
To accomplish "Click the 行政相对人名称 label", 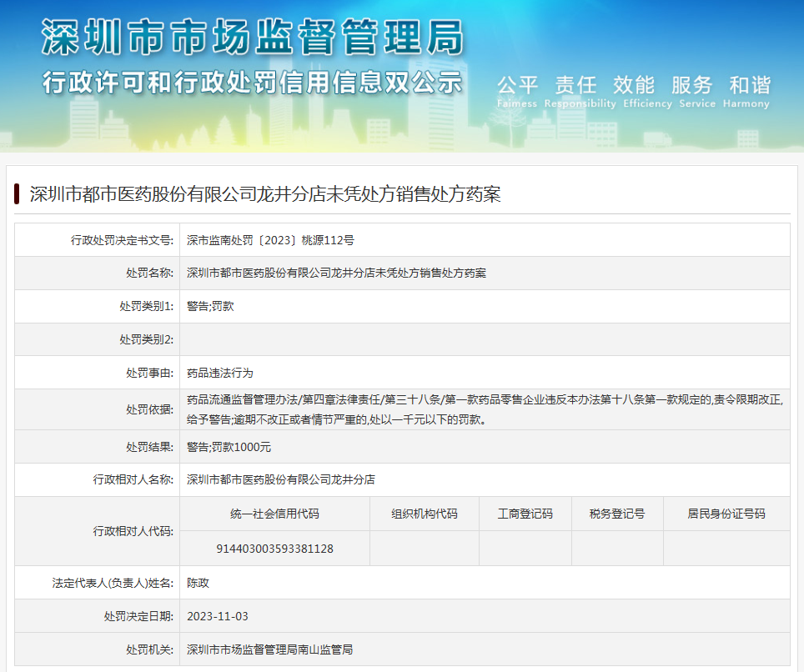I will (x=133, y=479).
